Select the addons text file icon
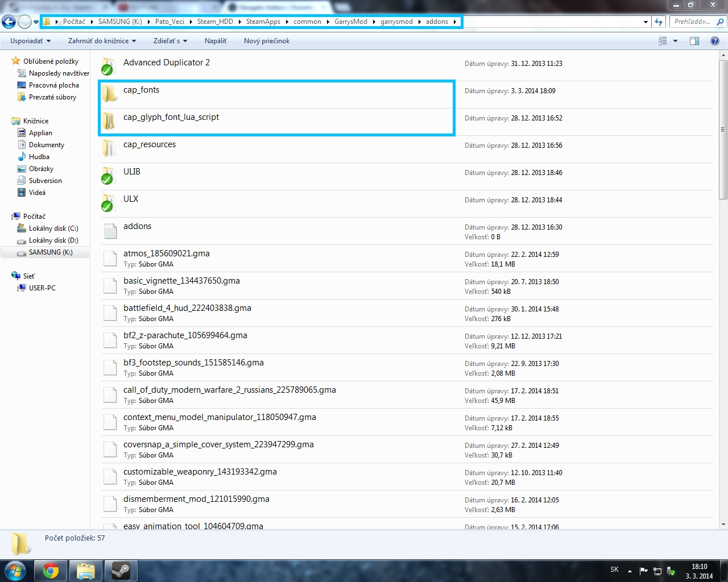Screen dimensions: 728x582 point(110,231)
